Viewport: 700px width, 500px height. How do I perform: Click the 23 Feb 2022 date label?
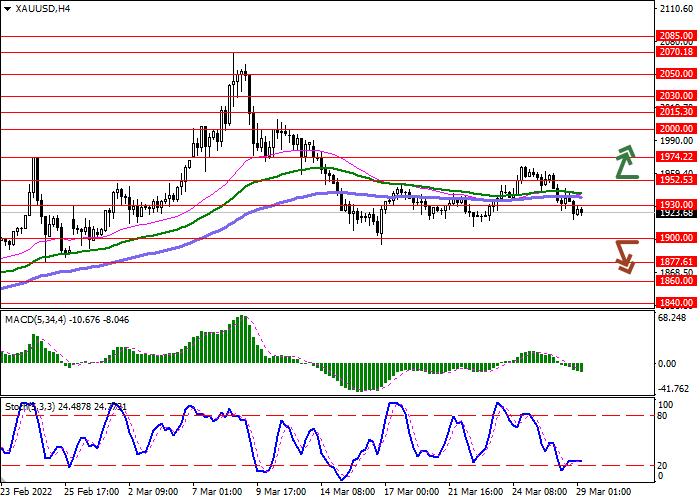tap(29, 492)
